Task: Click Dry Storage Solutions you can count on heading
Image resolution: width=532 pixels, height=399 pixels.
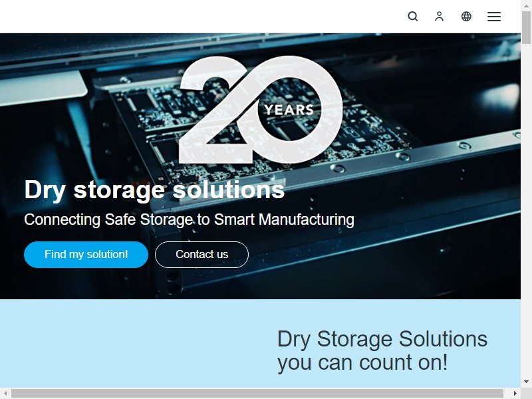Action: (382, 350)
